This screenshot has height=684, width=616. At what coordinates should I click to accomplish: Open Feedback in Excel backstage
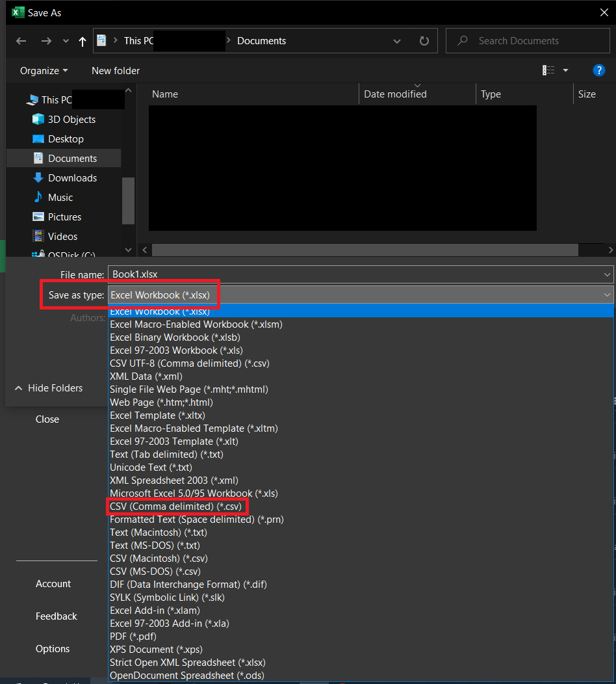(x=57, y=616)
